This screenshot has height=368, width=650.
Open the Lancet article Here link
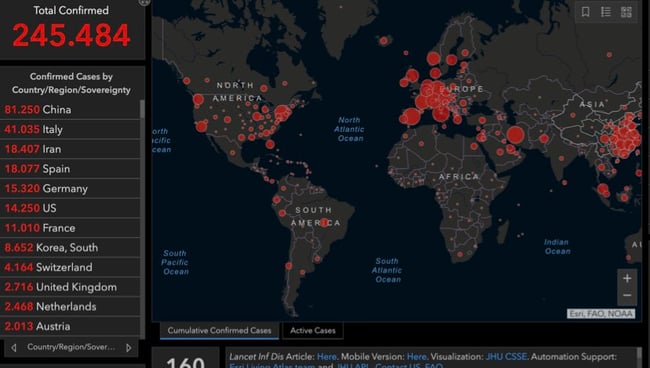click(x=327, y=356)
